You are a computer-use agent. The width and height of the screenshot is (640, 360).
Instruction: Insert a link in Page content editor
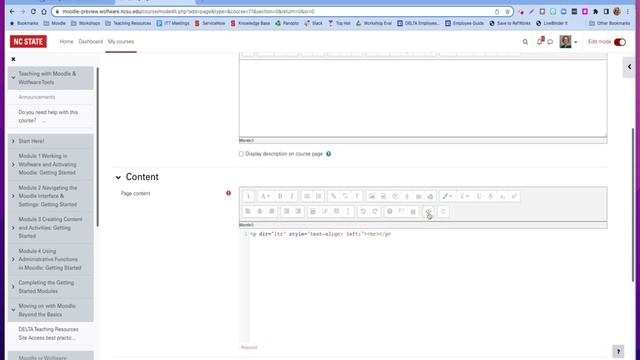(x=333, y=196)
